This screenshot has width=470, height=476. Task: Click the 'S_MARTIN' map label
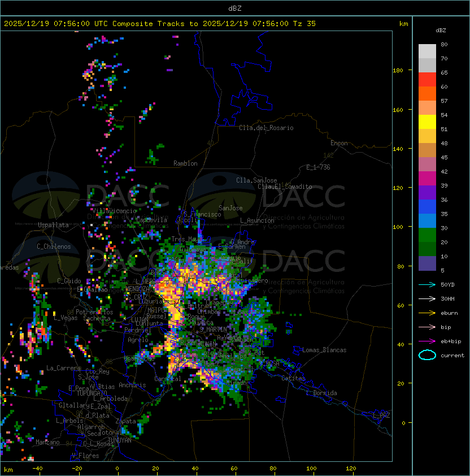point(214,329)
